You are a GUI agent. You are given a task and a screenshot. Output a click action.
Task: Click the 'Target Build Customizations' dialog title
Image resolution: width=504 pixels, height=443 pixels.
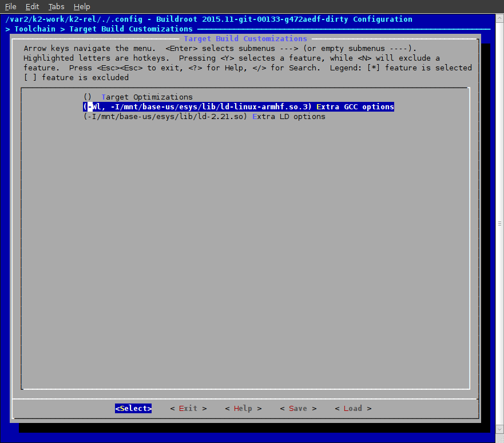tap(245, 38)
